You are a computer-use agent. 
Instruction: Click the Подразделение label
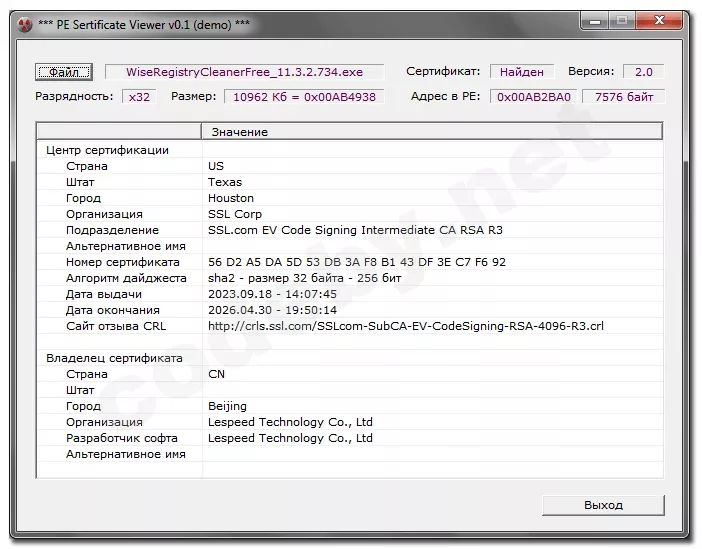tap(112, 230)
